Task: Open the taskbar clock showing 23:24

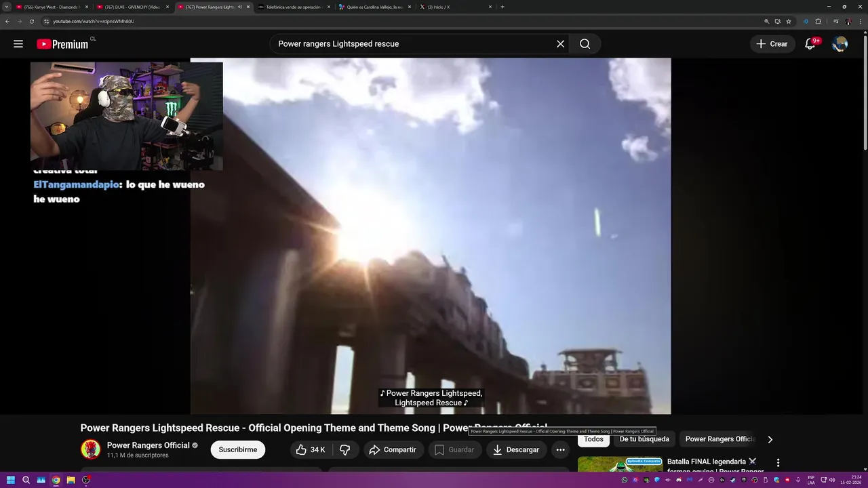Action: click(x=852, y=480)
